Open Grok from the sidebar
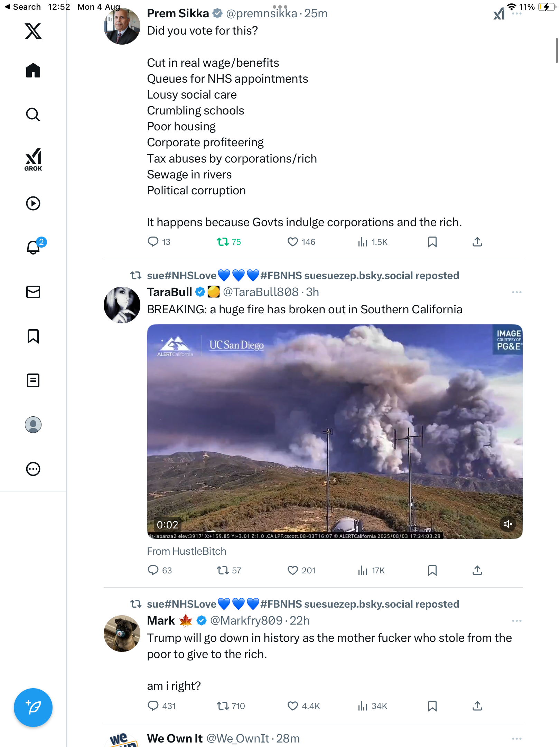Viewport: 560px width, 747px height. [33, 160]
